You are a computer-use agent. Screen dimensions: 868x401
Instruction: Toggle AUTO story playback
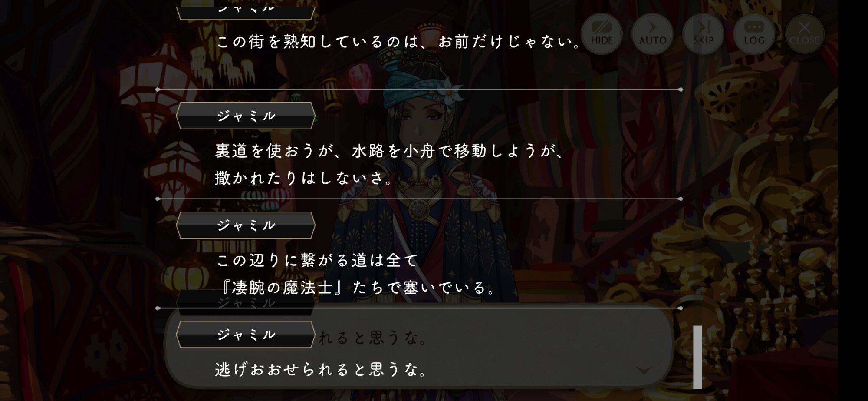652,33
